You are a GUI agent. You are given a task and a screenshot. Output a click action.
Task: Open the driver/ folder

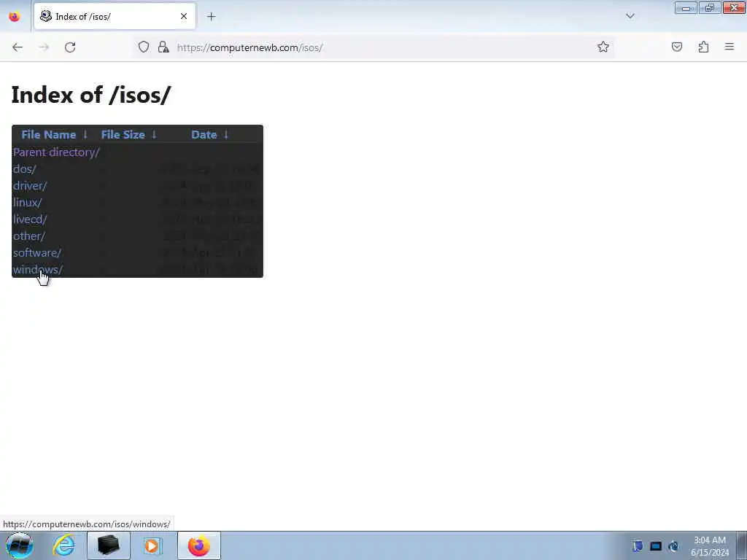pos(30,186)
